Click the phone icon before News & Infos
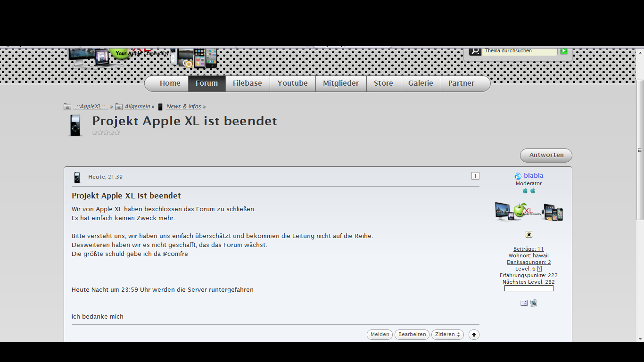Screen dimensions: 644x362 coord(160,107)
